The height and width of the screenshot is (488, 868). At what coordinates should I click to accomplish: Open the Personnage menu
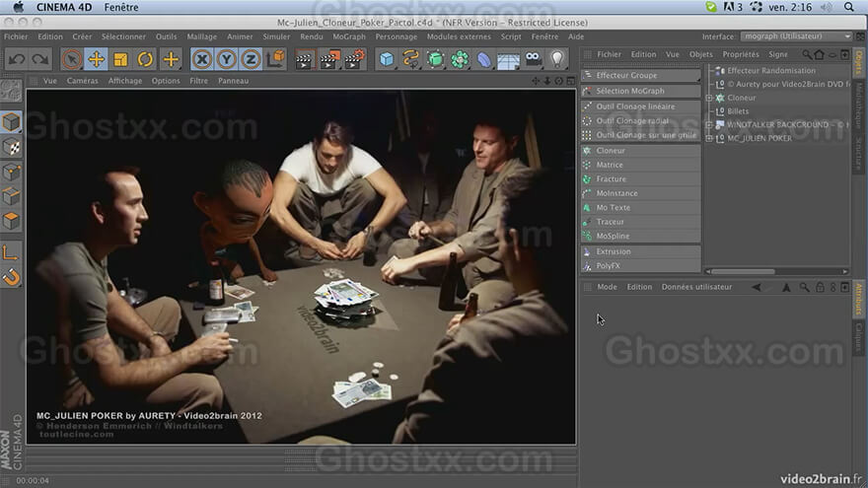[397, 36]
